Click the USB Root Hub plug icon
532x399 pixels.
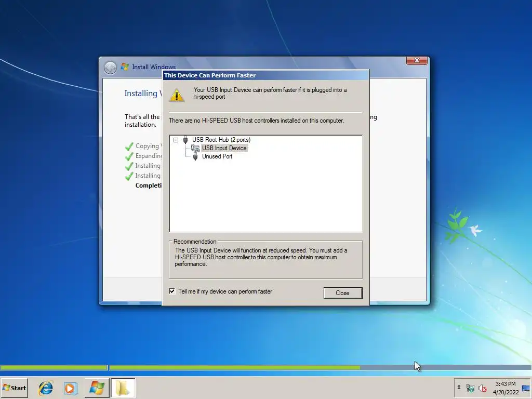pos(185,139)
